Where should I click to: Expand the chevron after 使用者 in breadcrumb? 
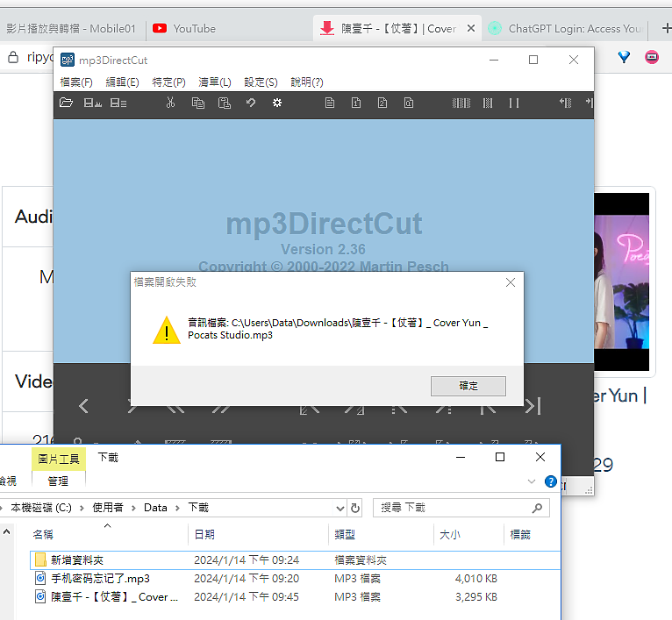[133, 508]
